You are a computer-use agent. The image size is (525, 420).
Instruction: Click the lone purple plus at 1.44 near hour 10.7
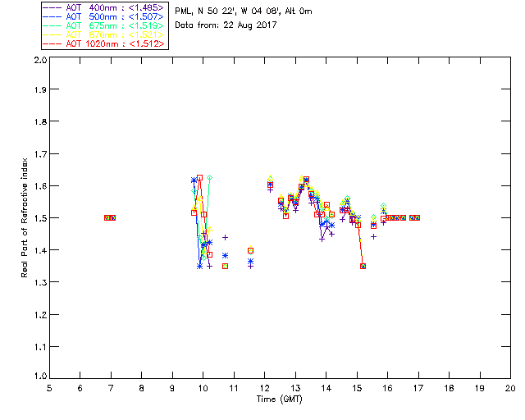point(226,237)
